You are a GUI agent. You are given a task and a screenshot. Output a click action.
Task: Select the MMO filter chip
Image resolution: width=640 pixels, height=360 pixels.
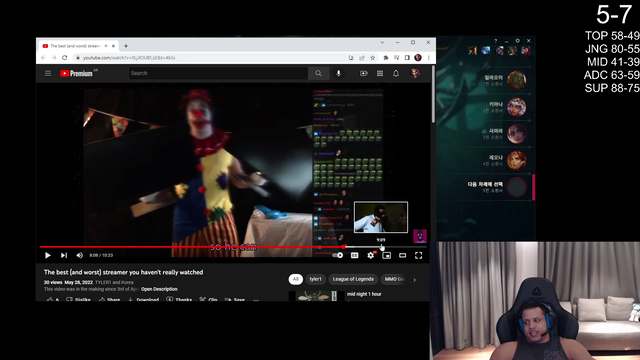click(394, 279)
